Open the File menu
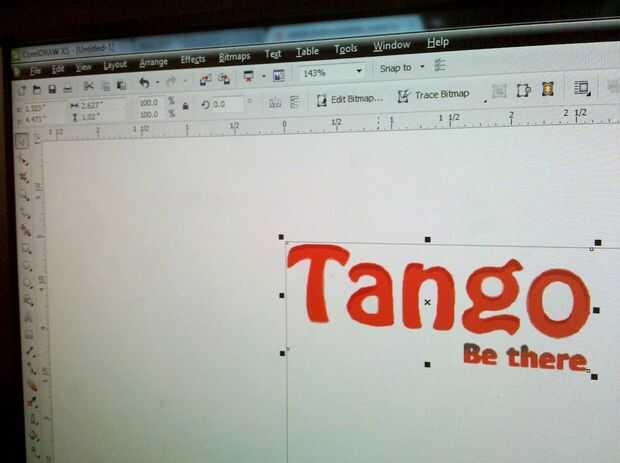 (36, 71)
